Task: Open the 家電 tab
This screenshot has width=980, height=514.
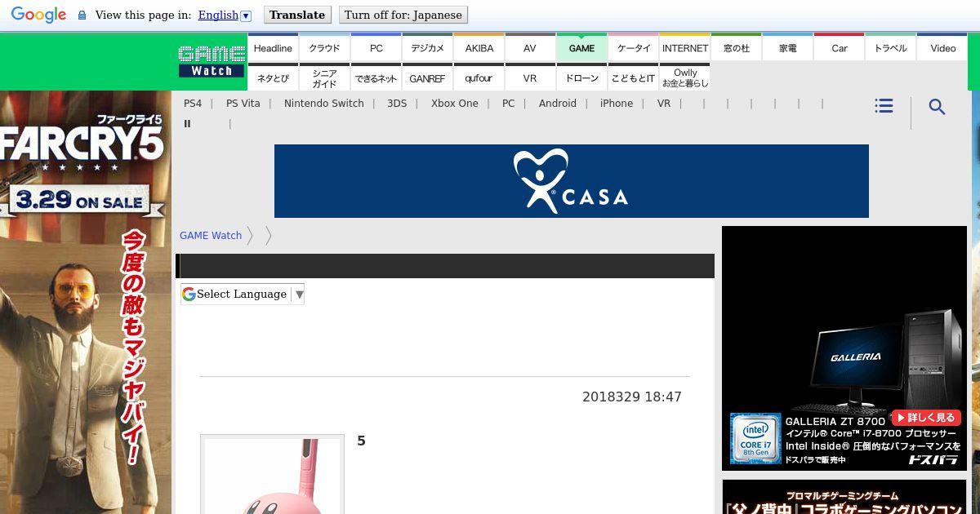Action: [x=787, y=48]
